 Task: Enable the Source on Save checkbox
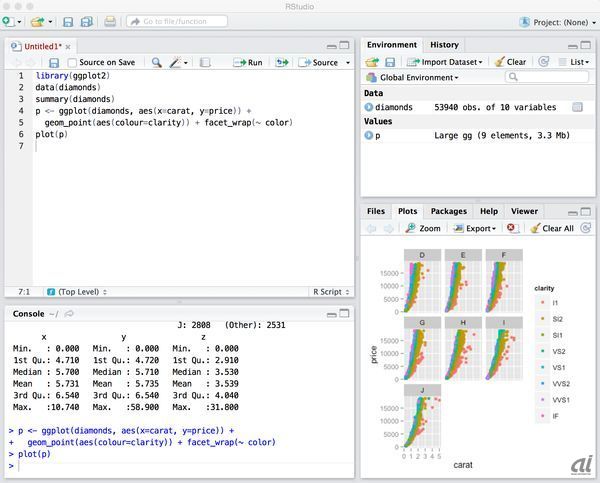(72, 62)
